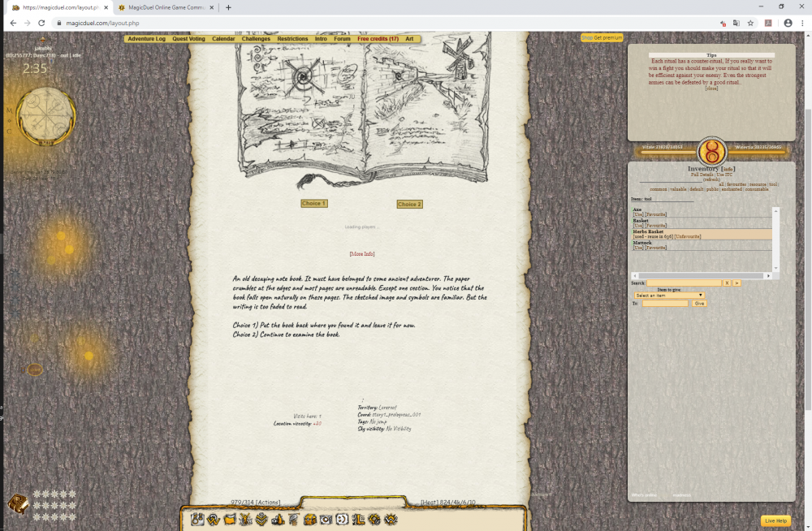Click the golden number 8 orb emblem

pos(712,151)
